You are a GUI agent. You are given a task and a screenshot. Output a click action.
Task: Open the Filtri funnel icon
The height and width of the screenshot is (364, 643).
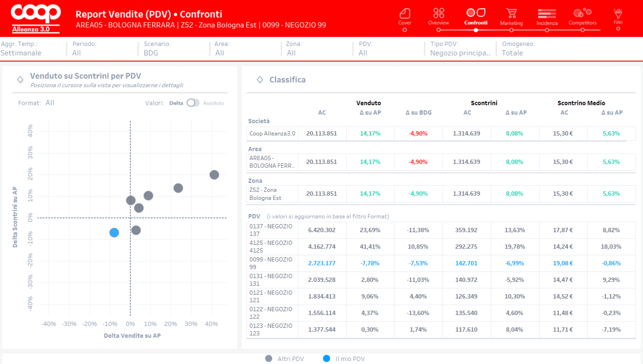click(618, 14)
